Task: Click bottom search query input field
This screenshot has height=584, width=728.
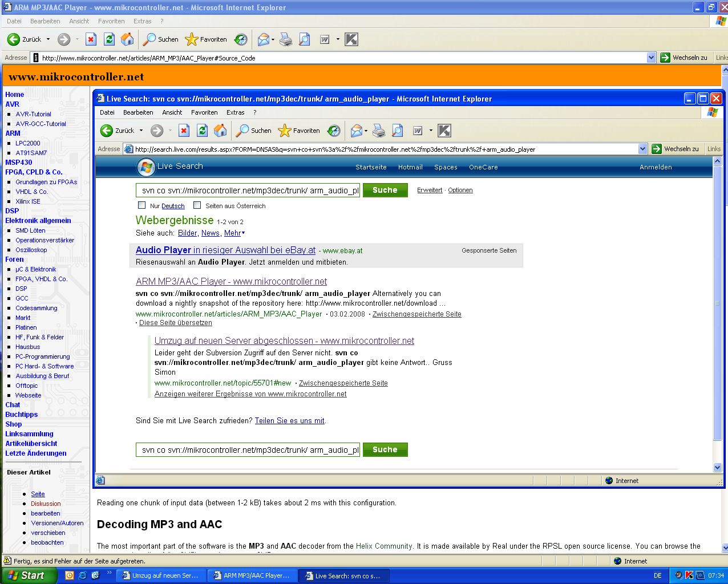Action: pos(248,450)
